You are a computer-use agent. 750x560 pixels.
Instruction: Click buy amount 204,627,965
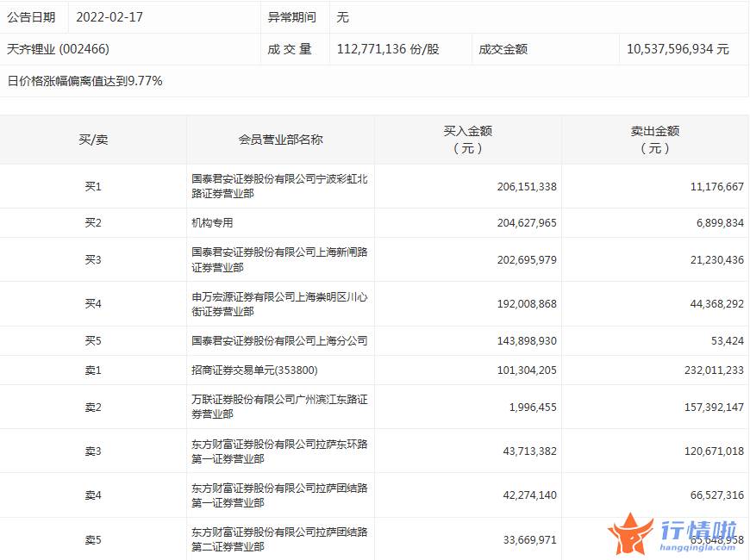(527, 223)
